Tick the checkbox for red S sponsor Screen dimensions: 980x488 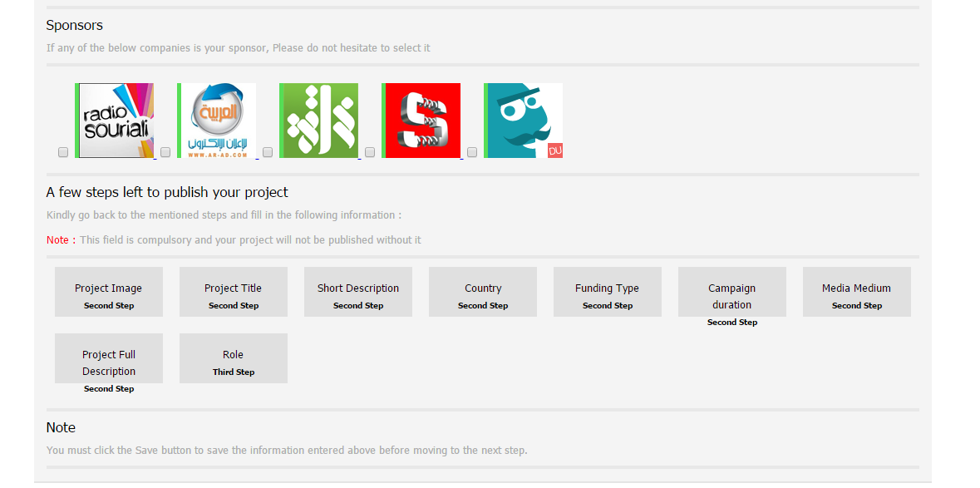pyautogui.click(x=370, y=152)
